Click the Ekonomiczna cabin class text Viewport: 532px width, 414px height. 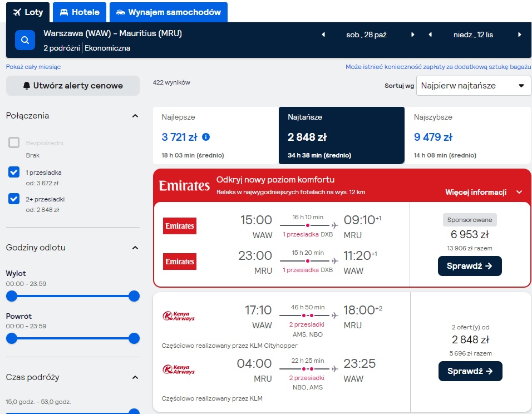coord(107,48)
